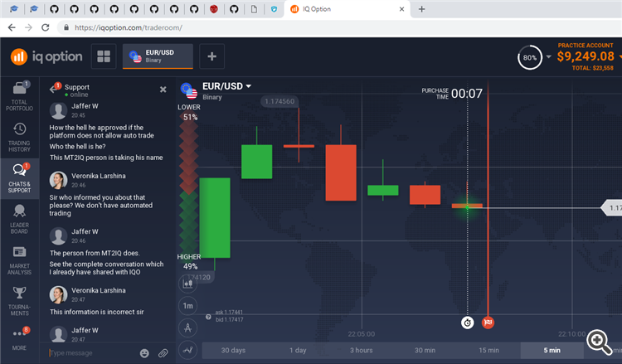Open Trading History in sidebar

19,138
